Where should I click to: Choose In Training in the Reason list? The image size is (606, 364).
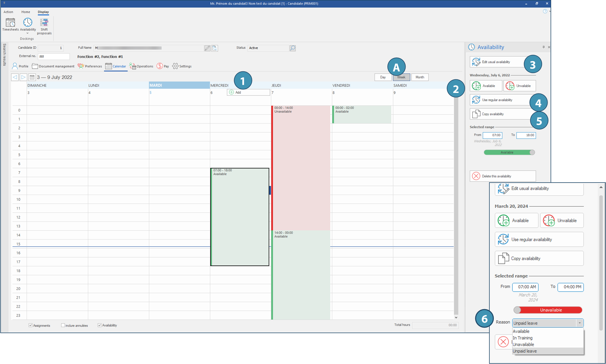[x=548, y=338]
